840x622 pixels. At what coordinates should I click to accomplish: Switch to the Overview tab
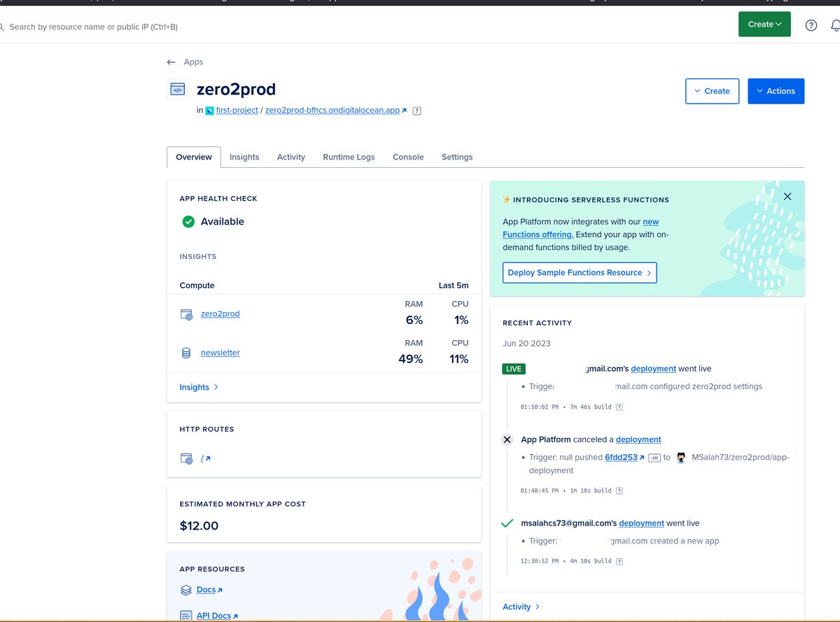194,157
